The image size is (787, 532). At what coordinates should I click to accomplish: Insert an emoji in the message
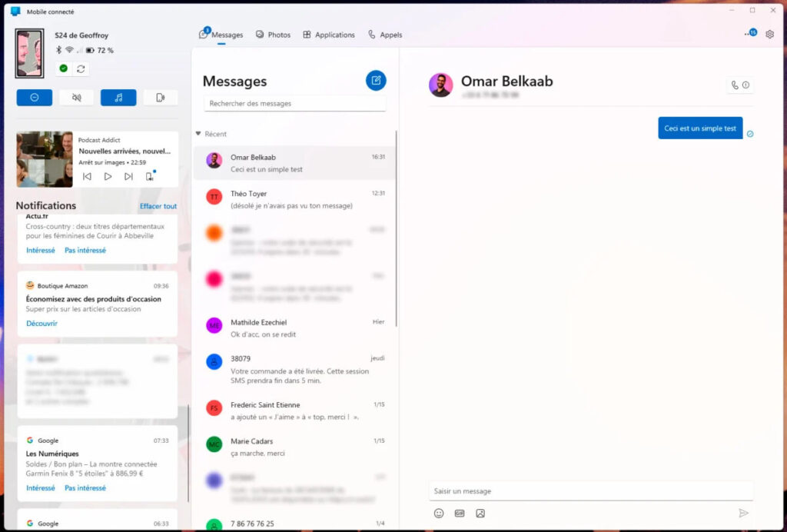tap(438, 513)
